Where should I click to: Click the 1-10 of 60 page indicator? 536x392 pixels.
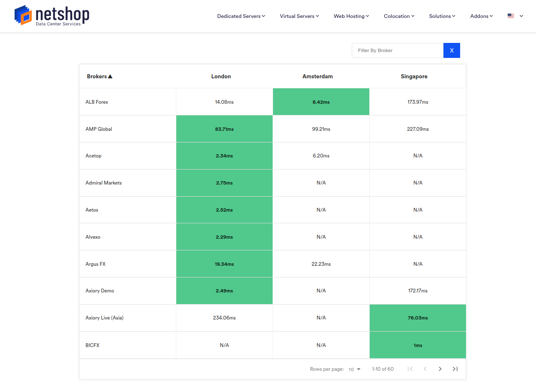tap(383, 369)
